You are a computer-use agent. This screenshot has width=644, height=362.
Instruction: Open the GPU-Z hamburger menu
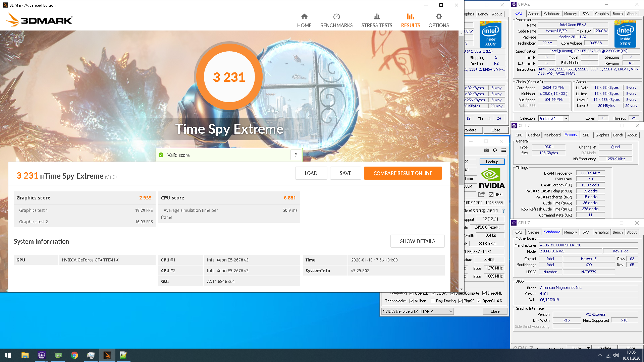tap(503, 150)
